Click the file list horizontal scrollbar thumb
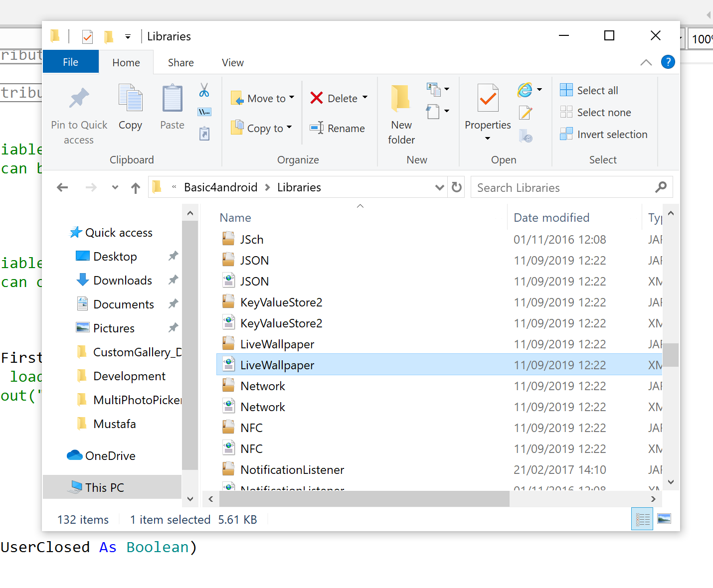 364,499
